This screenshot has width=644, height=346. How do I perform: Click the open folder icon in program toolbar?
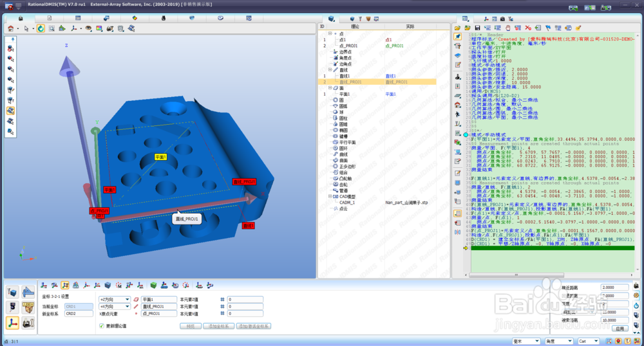coord(457,28)
